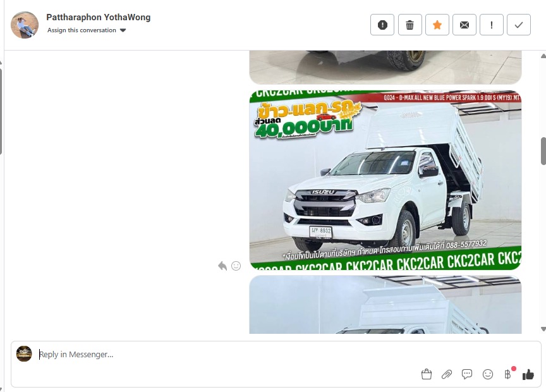Attach a file with paperclip icon

coord(446,374)
